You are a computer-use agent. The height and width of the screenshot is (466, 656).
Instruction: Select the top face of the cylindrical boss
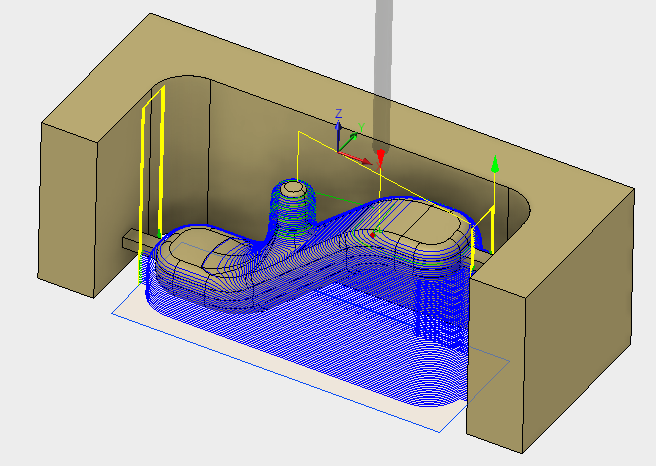[x=293, y=188]
